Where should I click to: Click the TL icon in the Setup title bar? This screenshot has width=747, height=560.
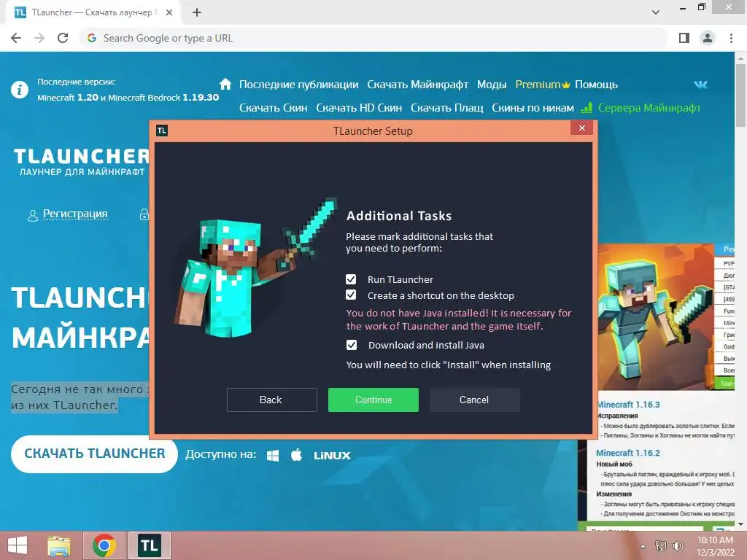pos(162,131)
